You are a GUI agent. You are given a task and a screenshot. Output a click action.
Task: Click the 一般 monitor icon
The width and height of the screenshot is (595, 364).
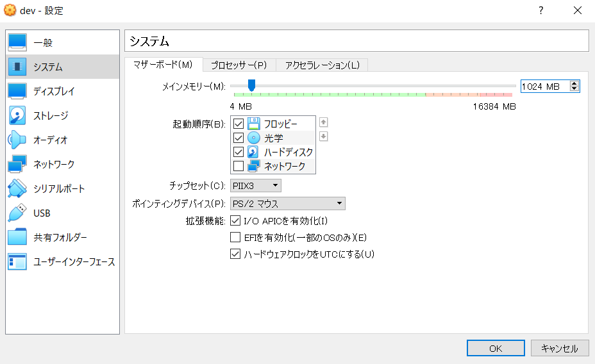[x=17, y=42]
